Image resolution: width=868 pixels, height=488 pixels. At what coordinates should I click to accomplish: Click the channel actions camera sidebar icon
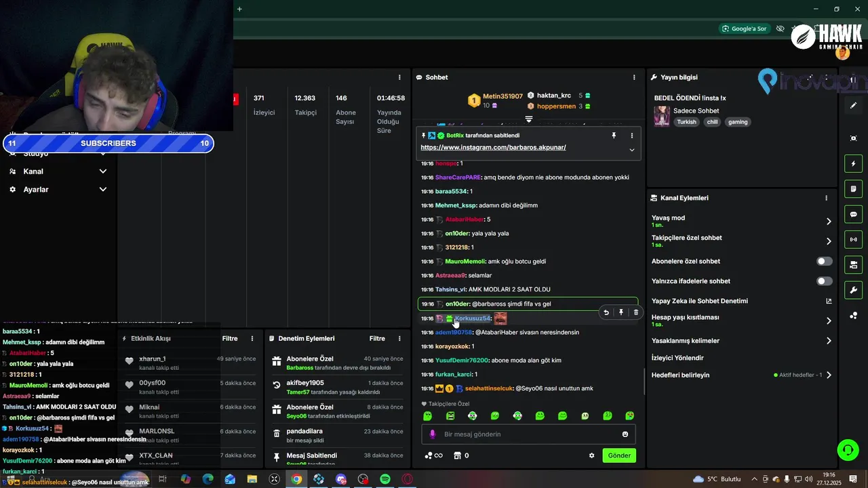pyautogui.click(x=853, y=264)
